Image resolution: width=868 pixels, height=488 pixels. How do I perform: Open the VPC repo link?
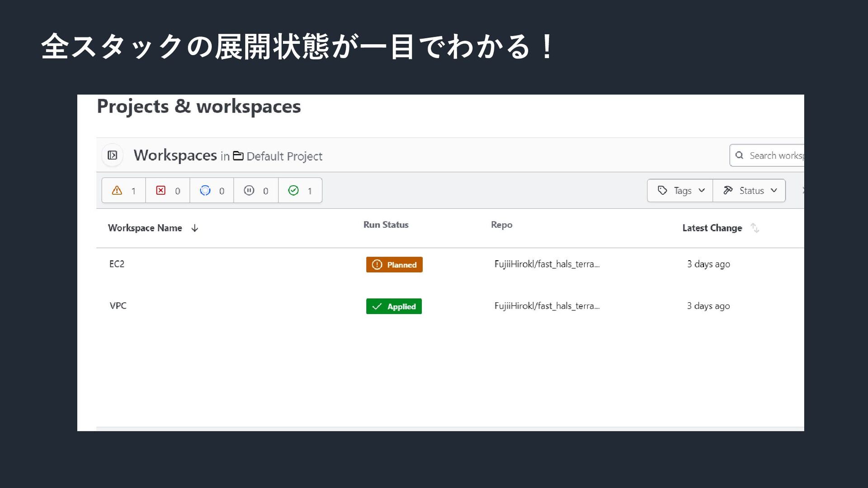(x=547, y=306)
